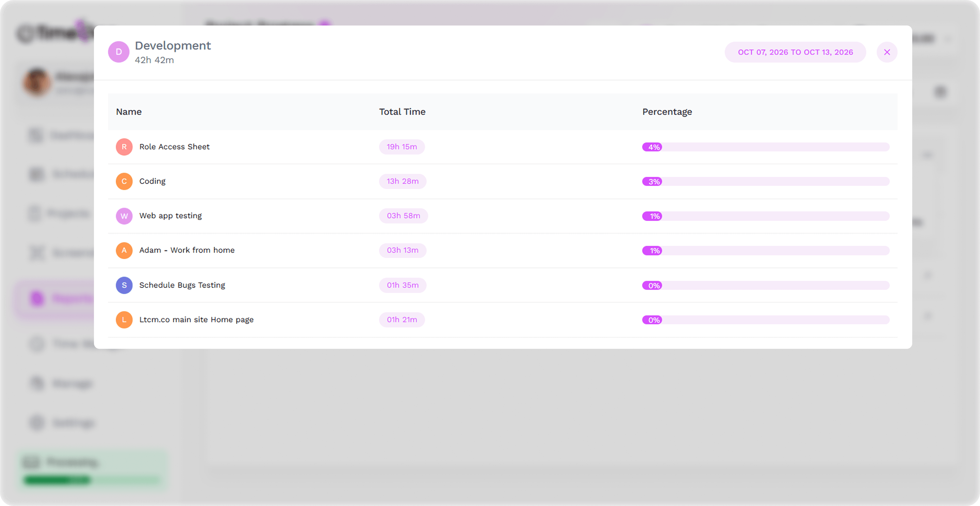The image size is (980, 506).
Task: Click the 42h 42m total time
Action: 154,60
